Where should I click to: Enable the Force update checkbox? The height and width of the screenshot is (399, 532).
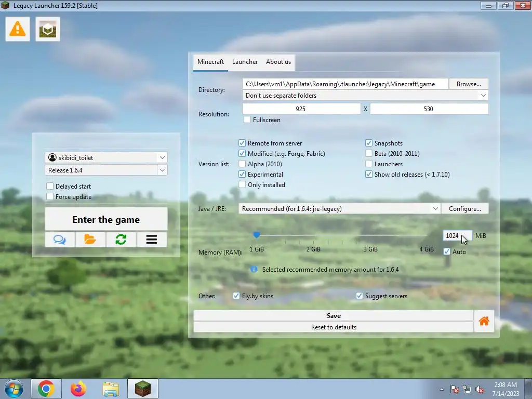pos(49,197)
